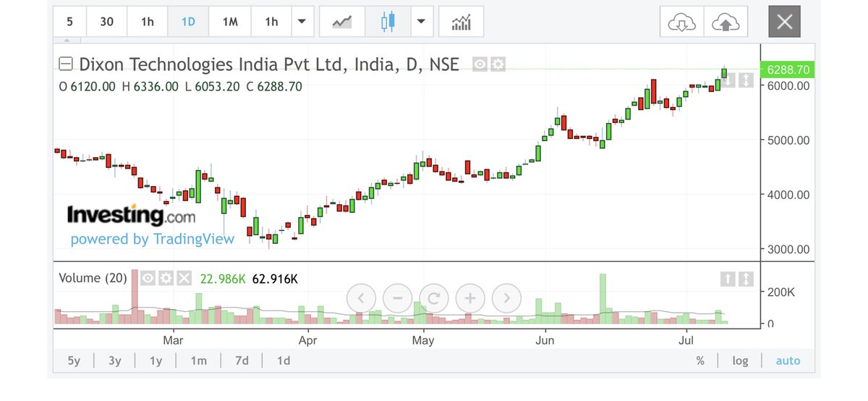Viewport: 868px width, 401px height.
Task: Click the Investing.com logo
Action: 131,215
